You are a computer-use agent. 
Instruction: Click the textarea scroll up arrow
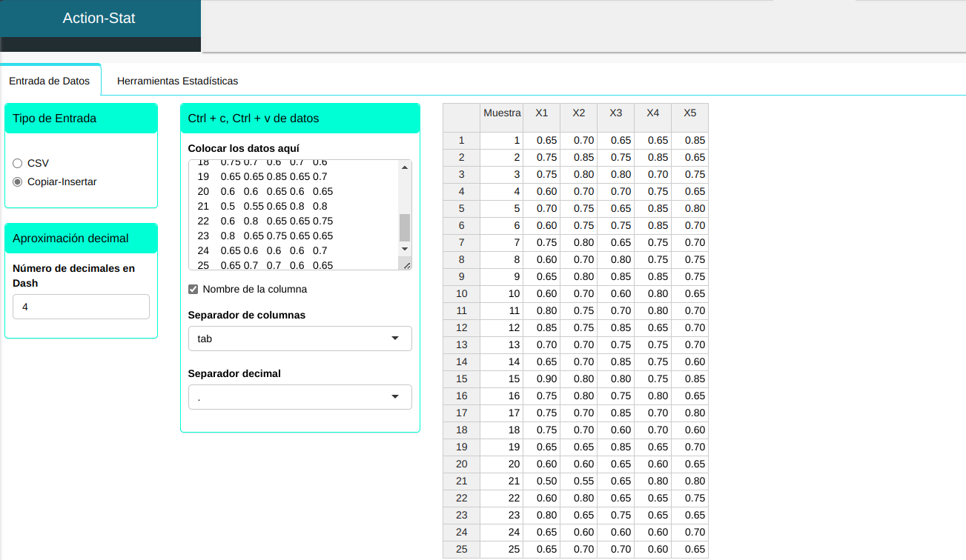click(405, 167)
